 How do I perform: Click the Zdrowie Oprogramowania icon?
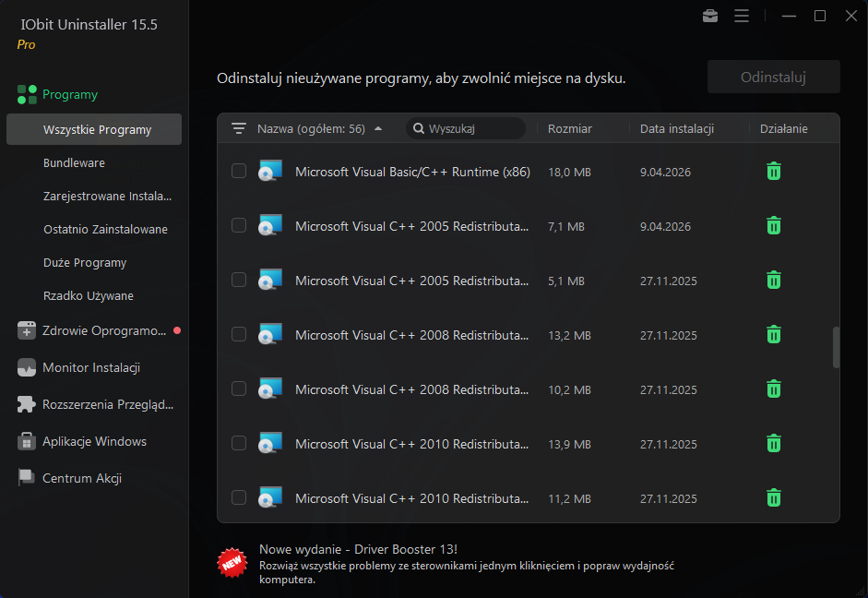point(27,330)
